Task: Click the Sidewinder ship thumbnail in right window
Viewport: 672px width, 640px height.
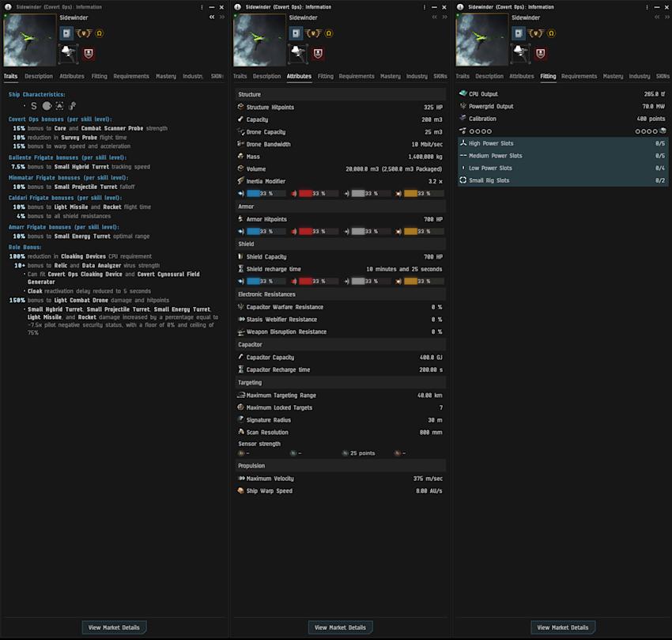Action: coord(481,40)
